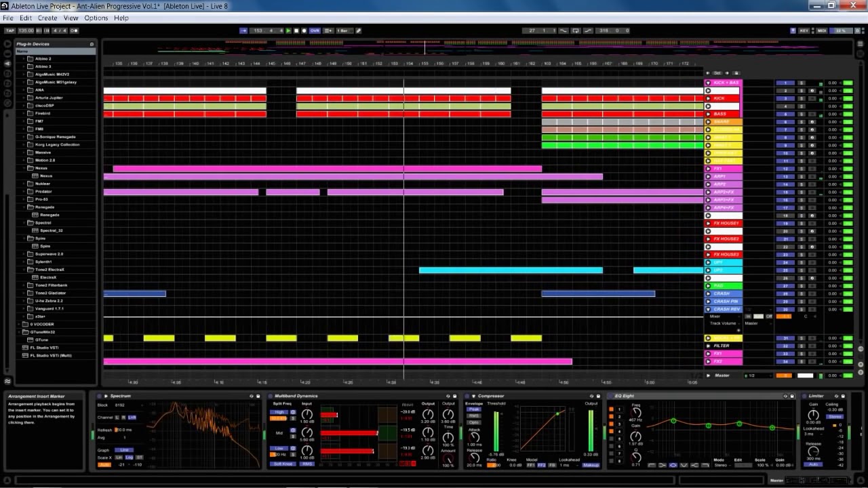Toggle the Multiband Dynamics device activator
Image resolution: width=868 pixels, height=488 pixels.
coord(271,396)
